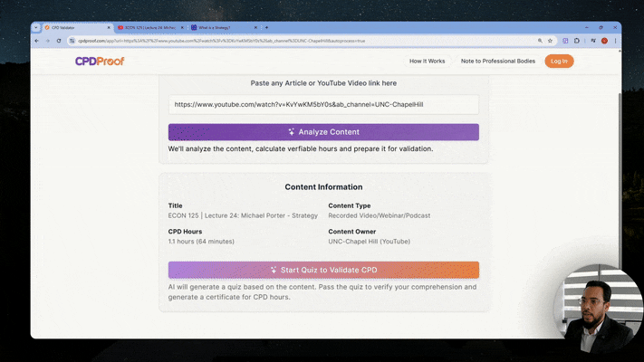Open the How It Works page

427,62
